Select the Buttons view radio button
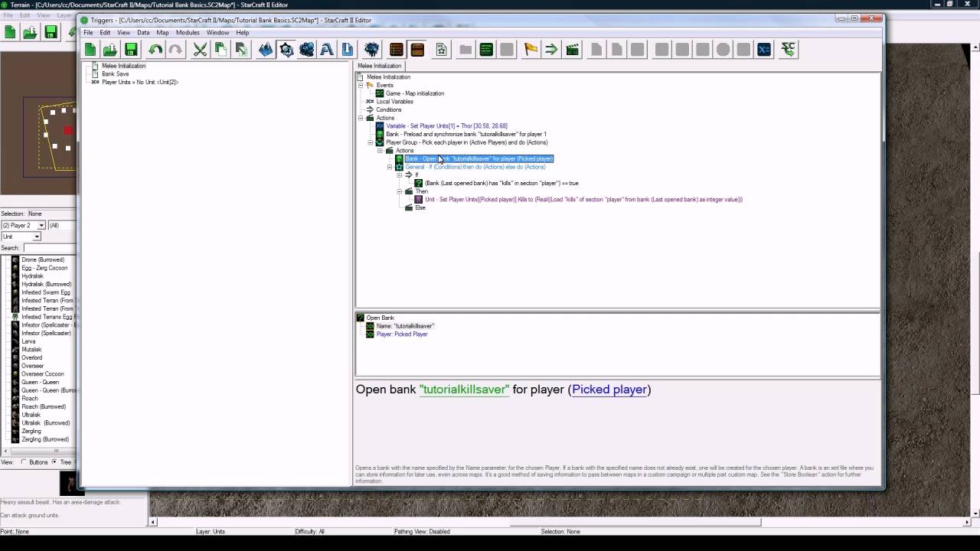The height and width of the screenshot is (551, 980). pyautogui.click(x=24, y=462)
